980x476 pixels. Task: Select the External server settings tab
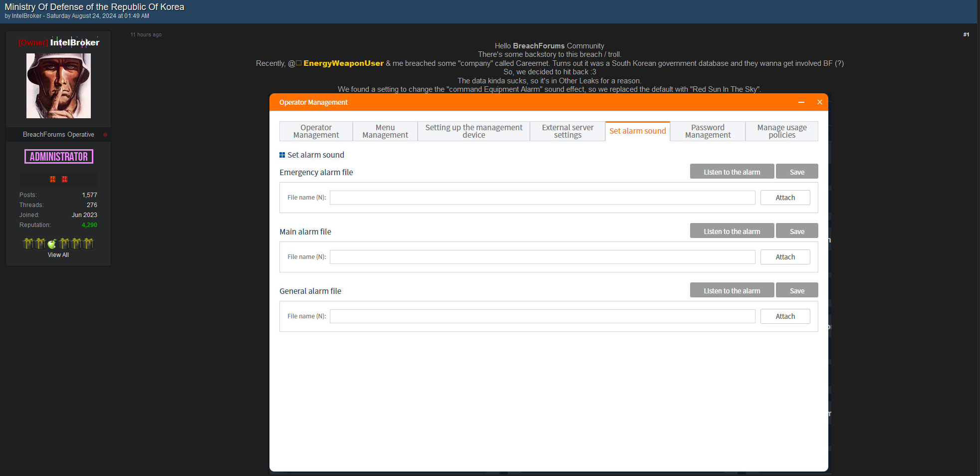[567, 131]
